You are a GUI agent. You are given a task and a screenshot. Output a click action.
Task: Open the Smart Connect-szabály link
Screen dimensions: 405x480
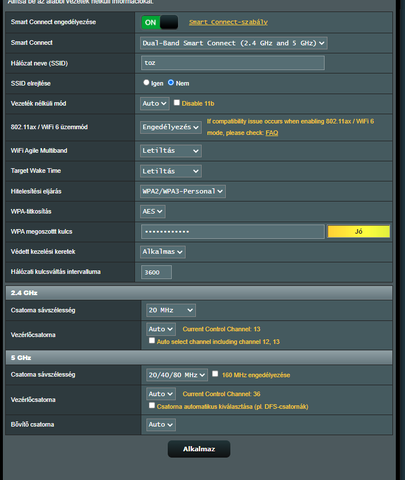(228, 22)
